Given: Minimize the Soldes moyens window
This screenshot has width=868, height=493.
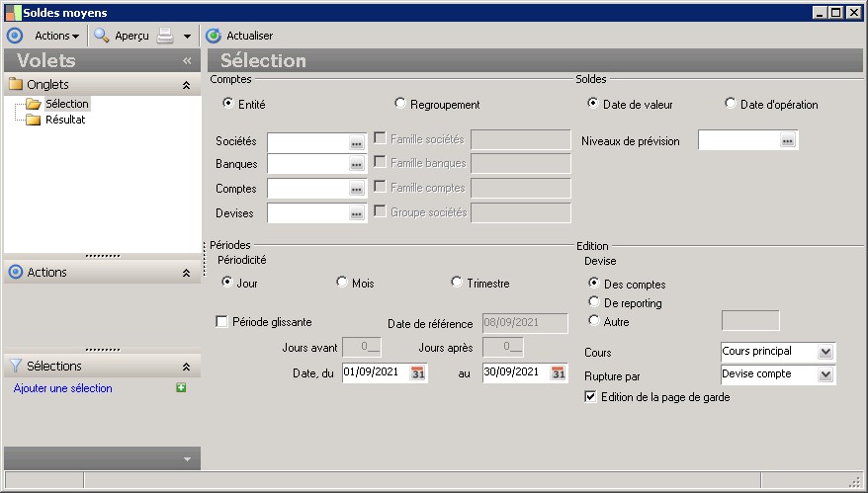Looking at the screenshot, I should tap(821, 12).
